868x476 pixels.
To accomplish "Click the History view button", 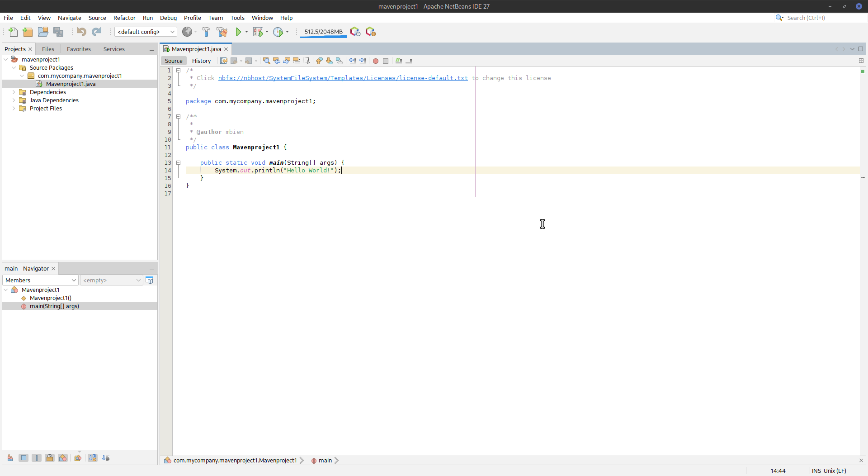I will click(x=201, y=61).
